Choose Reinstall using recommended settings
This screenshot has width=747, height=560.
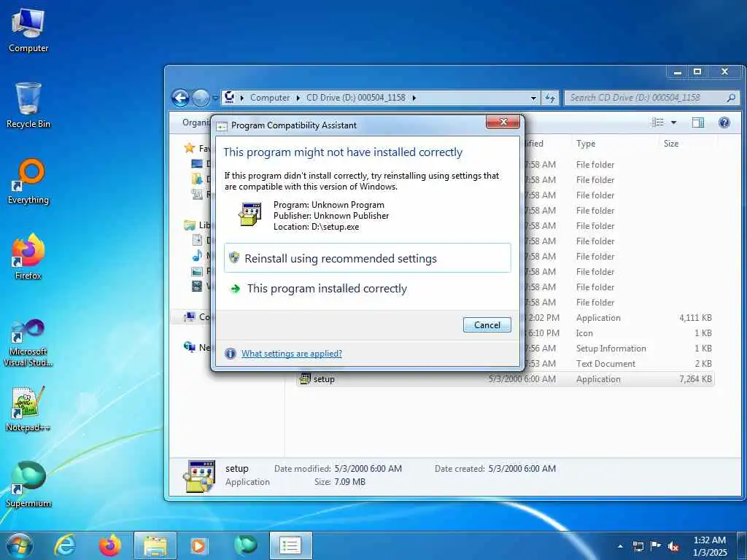tap(368, 258)
